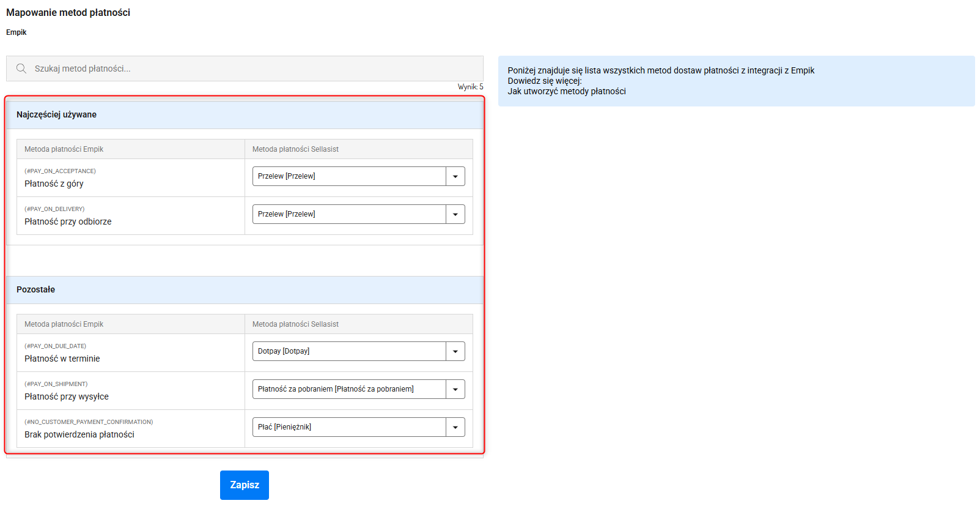This screenshot has width=980, height=506.
Task: Click the 'Najczęściej używane' section header
Action: point(245,114)
